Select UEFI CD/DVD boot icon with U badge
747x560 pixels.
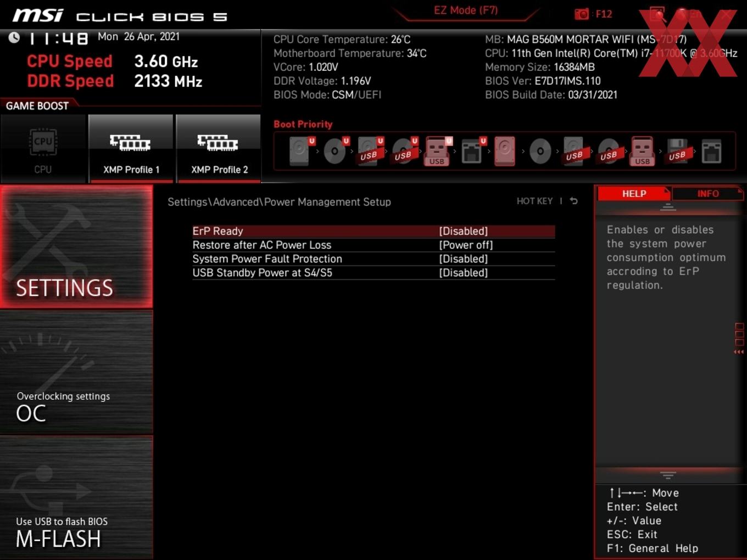336,151
